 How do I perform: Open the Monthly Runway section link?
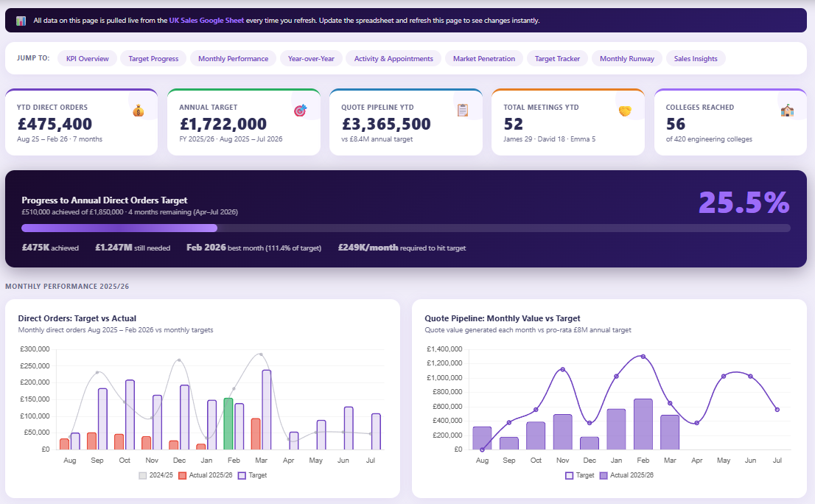click(x=627, y=57)
